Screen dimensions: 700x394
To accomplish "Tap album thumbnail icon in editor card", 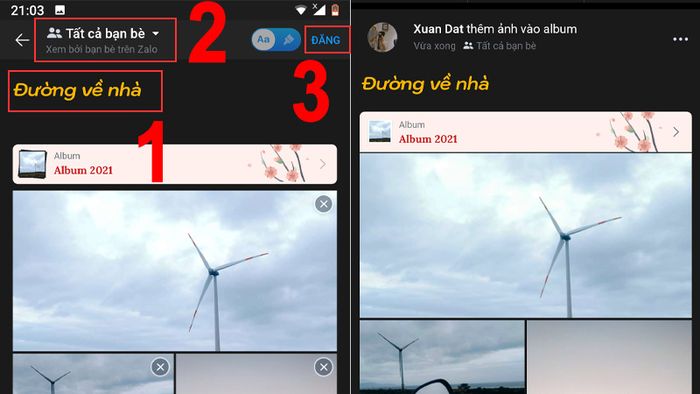I will pos(32,164).
